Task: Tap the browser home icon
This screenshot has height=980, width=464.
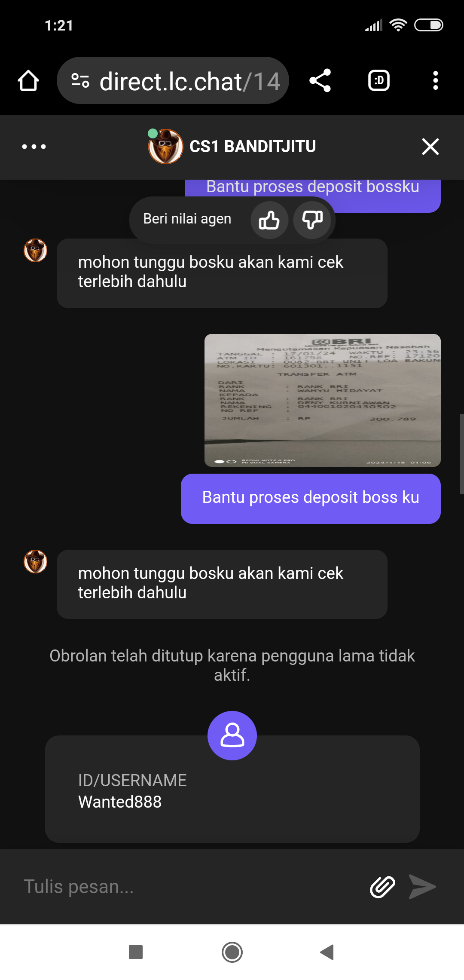Action: pyautogui.click(x=28, y=81)
